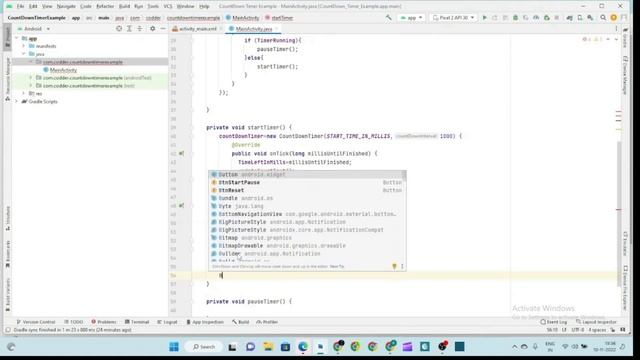Show hidden system tray icons chevron
Viewport: 640px width, 360px height.
click(x=514, y=347)
